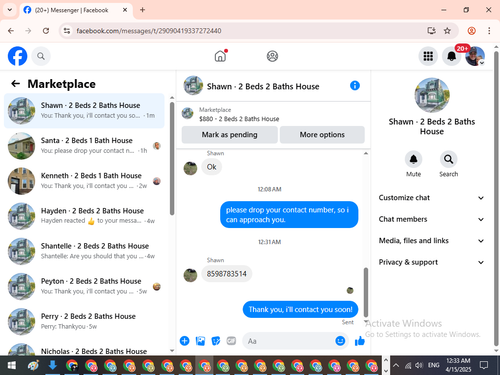
Task: Click the $880 - 2 Beds 2 Baths House listing link
Action: click(x=239, y=119)
